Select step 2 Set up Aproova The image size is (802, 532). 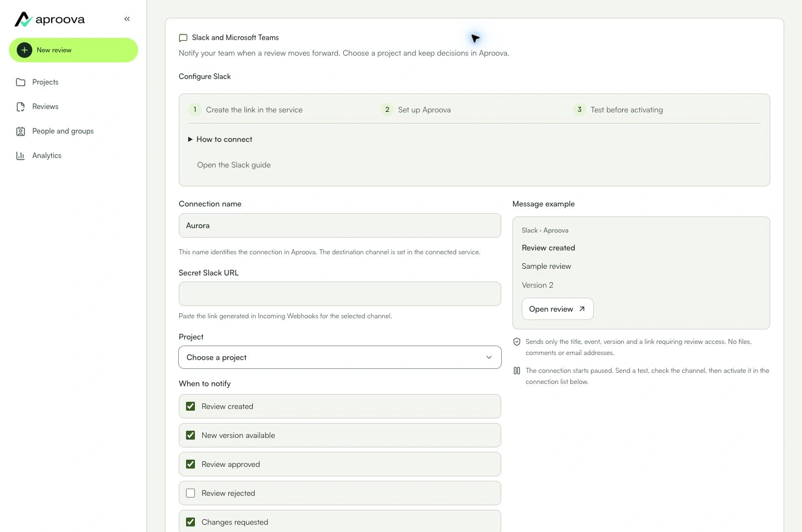click(416, 110)
